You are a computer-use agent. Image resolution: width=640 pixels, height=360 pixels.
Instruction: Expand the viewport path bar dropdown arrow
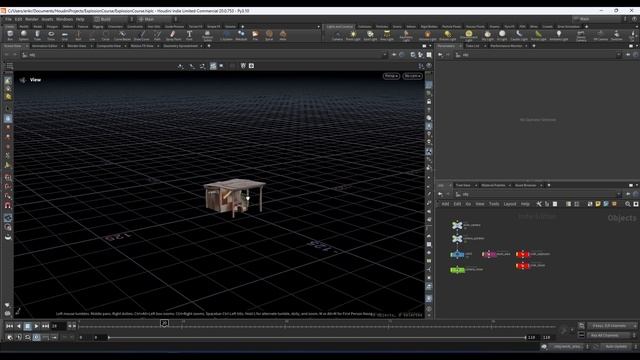(384, 55)
